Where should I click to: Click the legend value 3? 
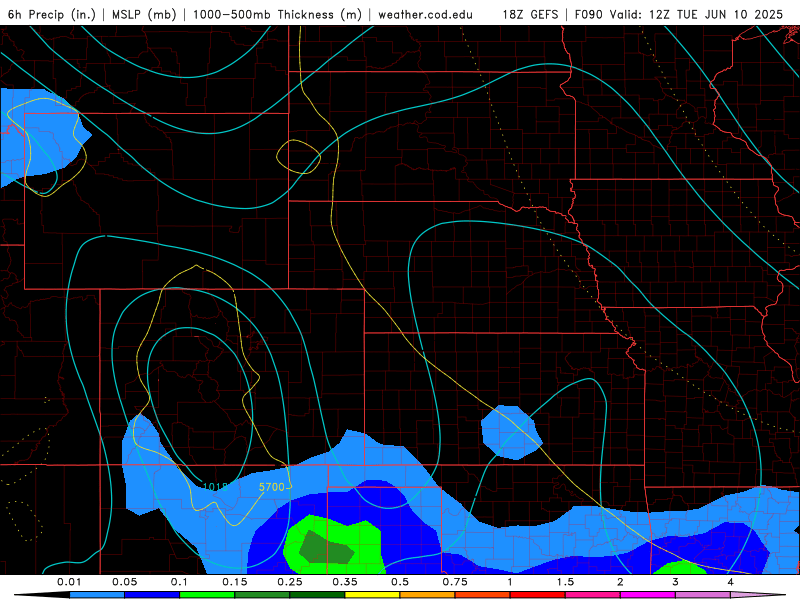pos(676,582)
